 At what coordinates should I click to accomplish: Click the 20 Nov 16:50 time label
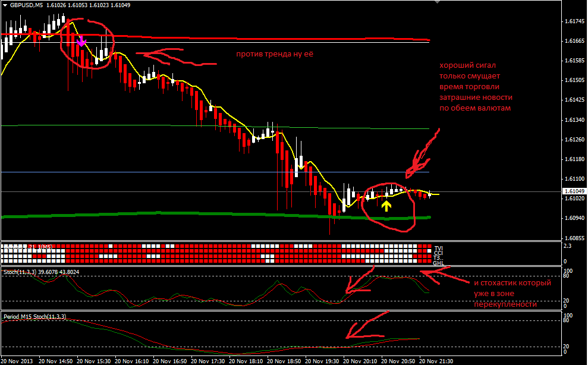[170, 361]
